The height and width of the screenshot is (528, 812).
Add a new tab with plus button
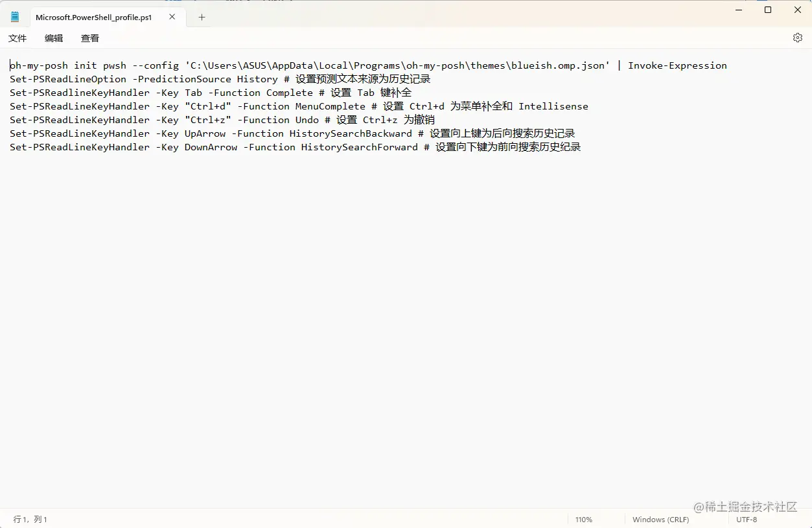(x=202, y=17)
